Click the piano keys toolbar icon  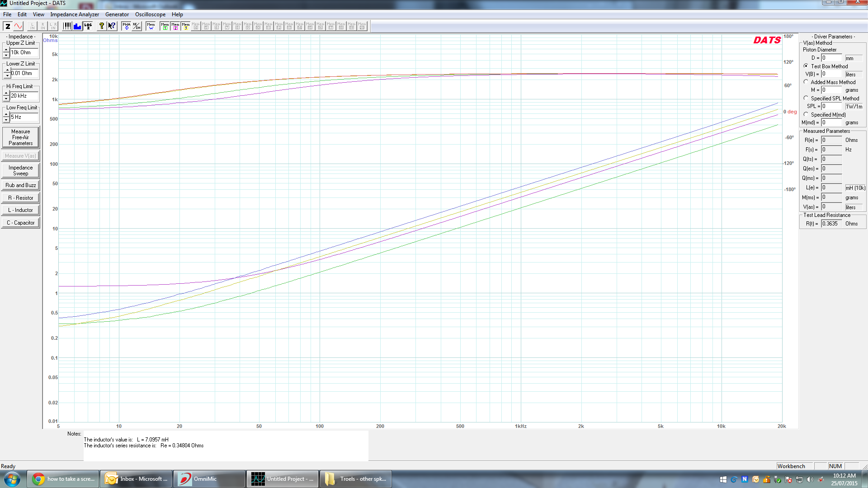click(x=67, y=26)
